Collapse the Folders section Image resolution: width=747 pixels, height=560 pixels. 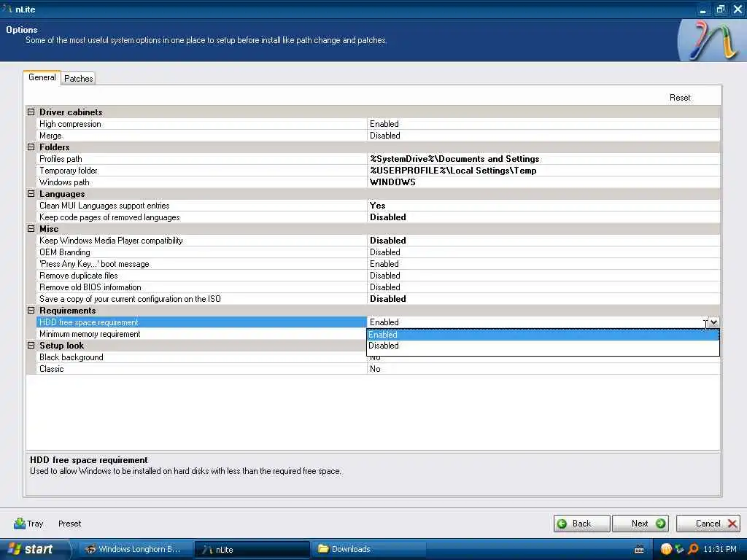tap(31, 147)
